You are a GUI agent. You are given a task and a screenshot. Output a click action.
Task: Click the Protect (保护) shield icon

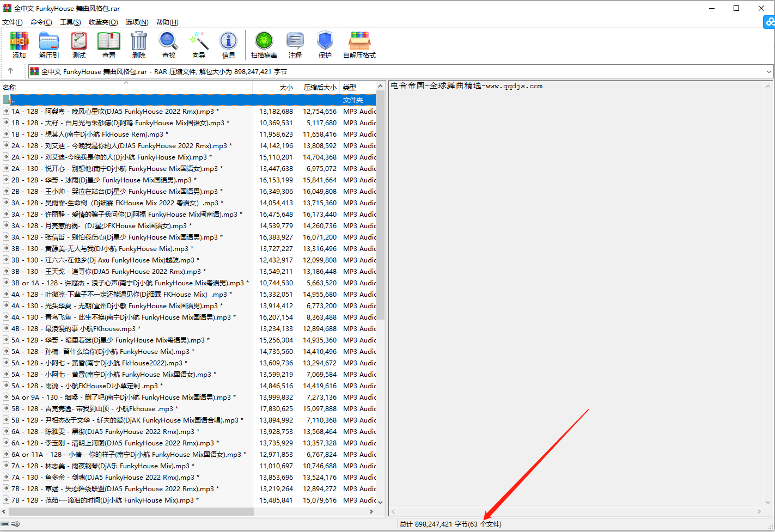(325, 45)
